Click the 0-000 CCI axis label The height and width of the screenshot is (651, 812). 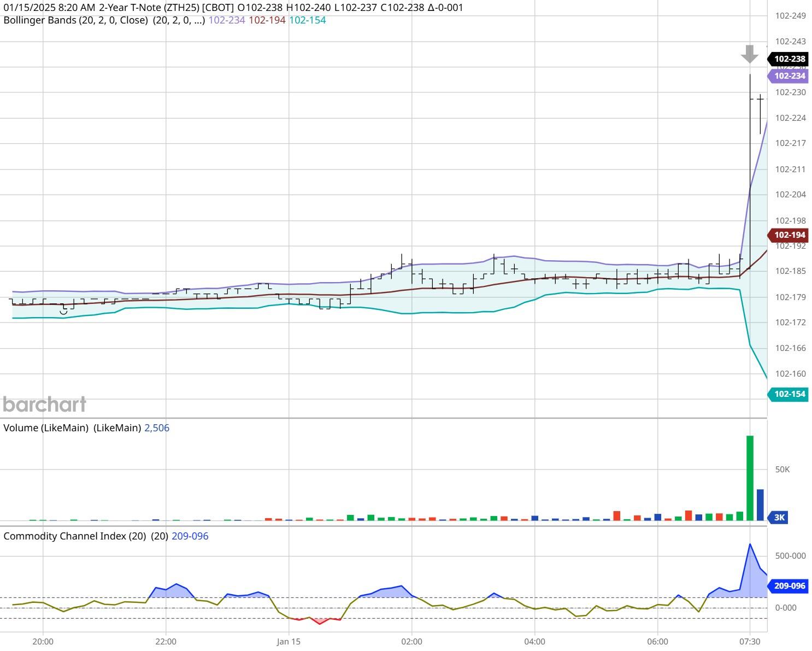pyautogui.click(x=786, y=608)
